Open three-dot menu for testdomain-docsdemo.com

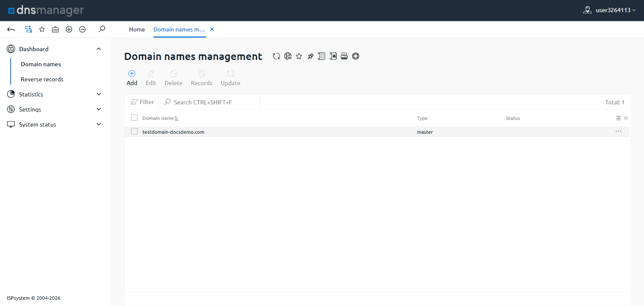coord(618,131)
